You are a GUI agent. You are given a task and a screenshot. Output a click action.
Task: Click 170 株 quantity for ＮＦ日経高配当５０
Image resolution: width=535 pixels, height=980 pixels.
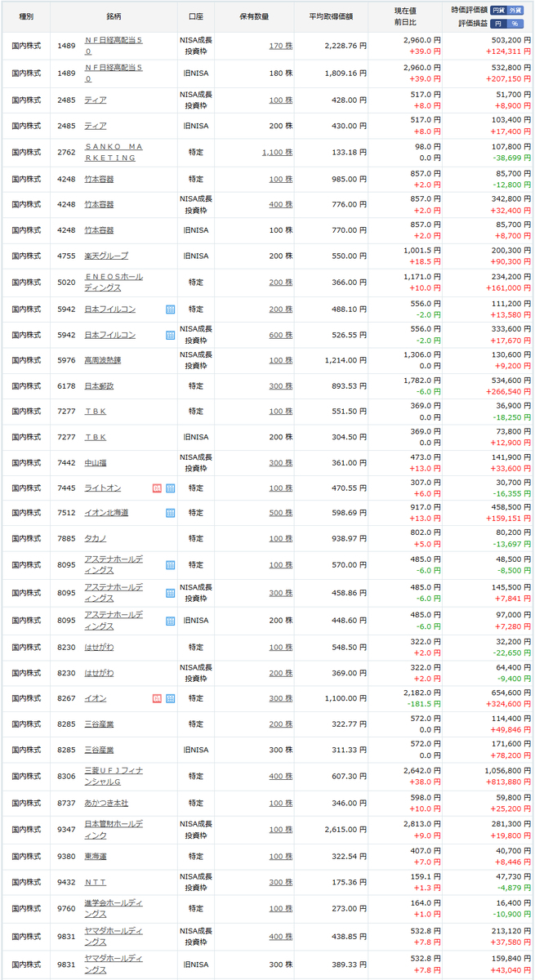point(280,46)
